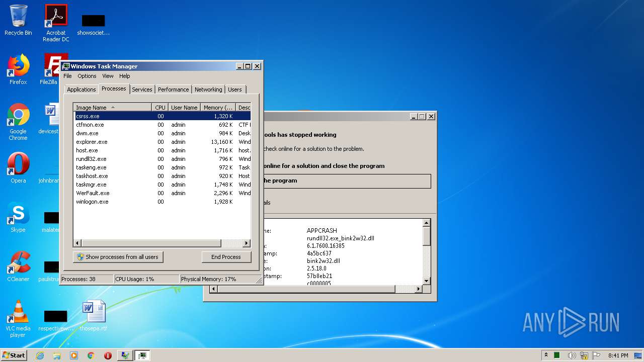The width and height of the screenshot is (644, 362).
Task: Open Action Center flag tray icon
Action: [x=596, y=355]
